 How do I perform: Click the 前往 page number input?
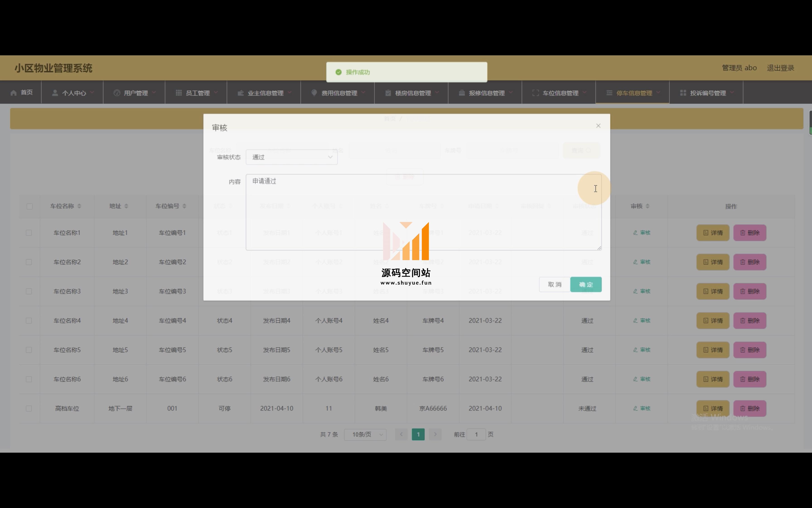click(476, 435)
